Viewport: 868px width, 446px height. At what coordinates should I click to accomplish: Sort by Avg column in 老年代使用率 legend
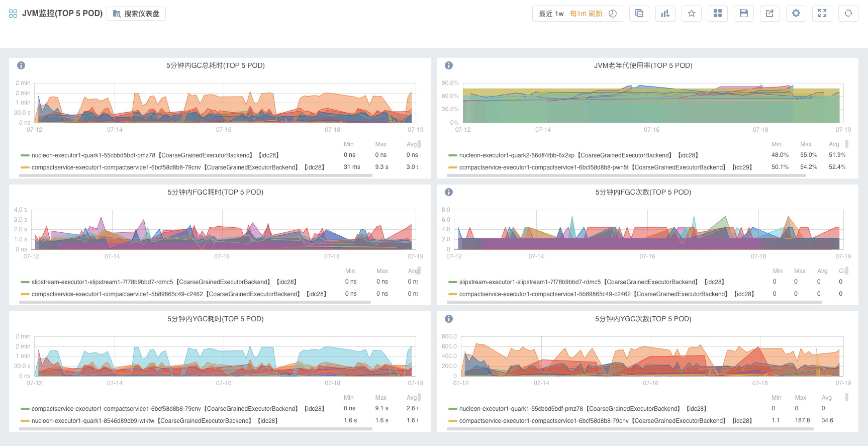pyautogui.click(x=834, y=144)
